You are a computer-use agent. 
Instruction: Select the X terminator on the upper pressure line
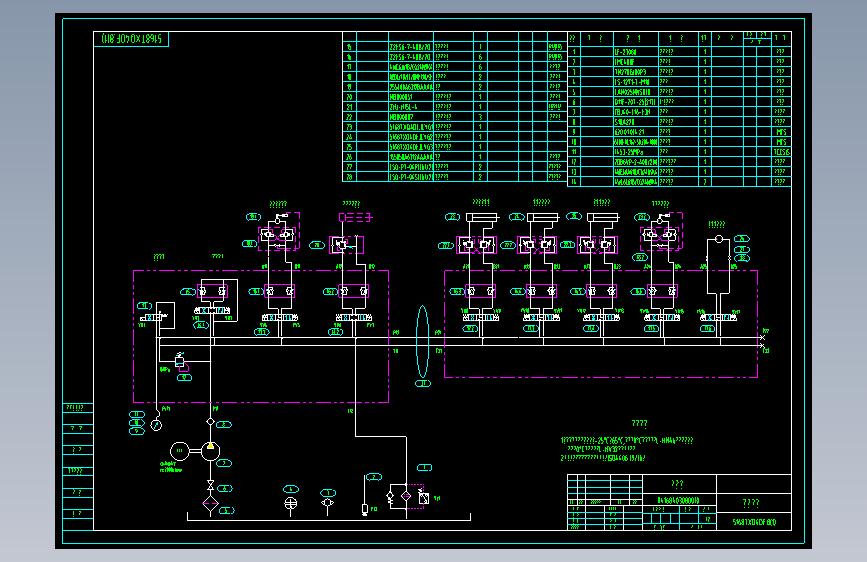[x=762, y=337]
